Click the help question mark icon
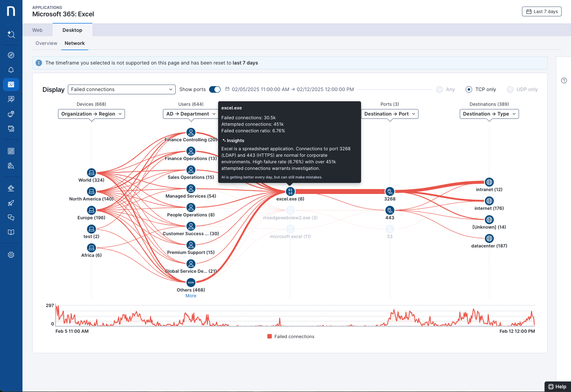Screen dimensions: 571x392 [564, 80]
